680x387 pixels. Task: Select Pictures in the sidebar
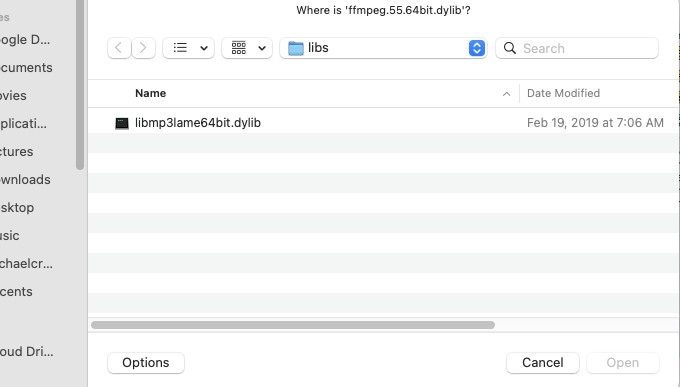[x=16, y=152]
